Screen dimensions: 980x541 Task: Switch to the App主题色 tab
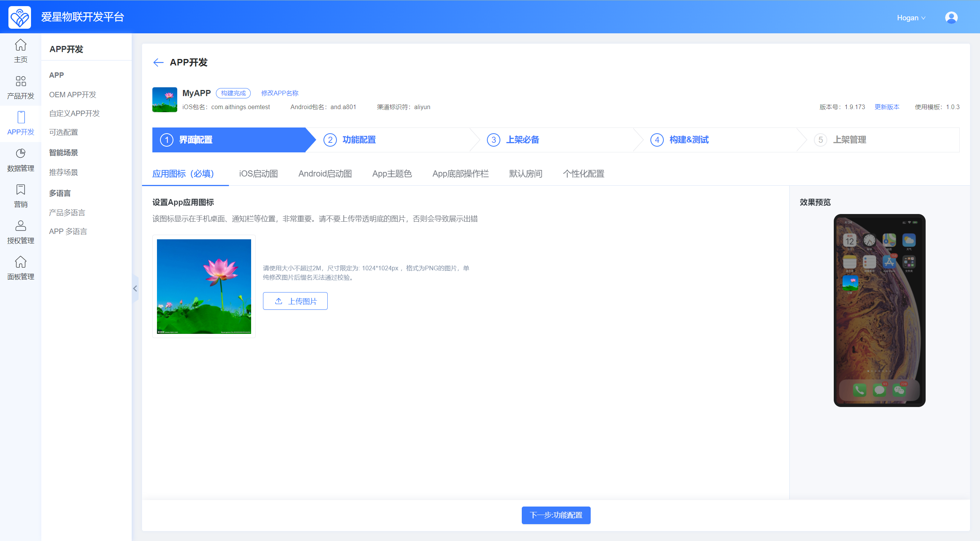click(x=392, y=174)
